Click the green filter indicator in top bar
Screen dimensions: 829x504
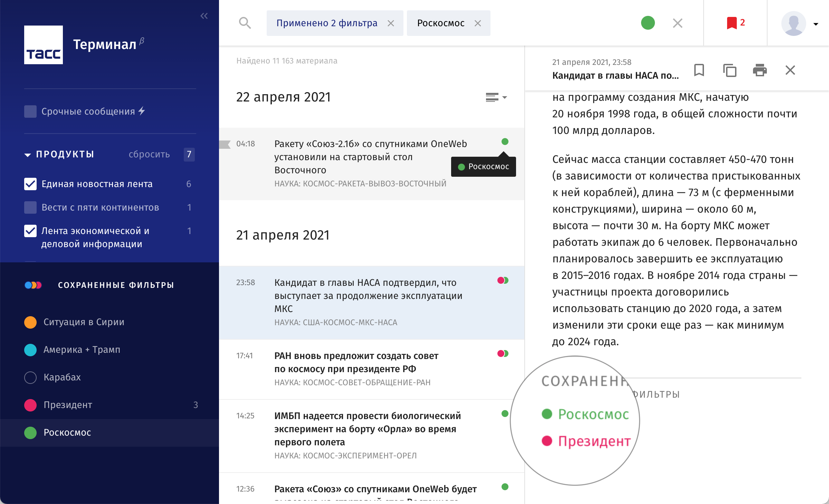click(x=648, y=23)
